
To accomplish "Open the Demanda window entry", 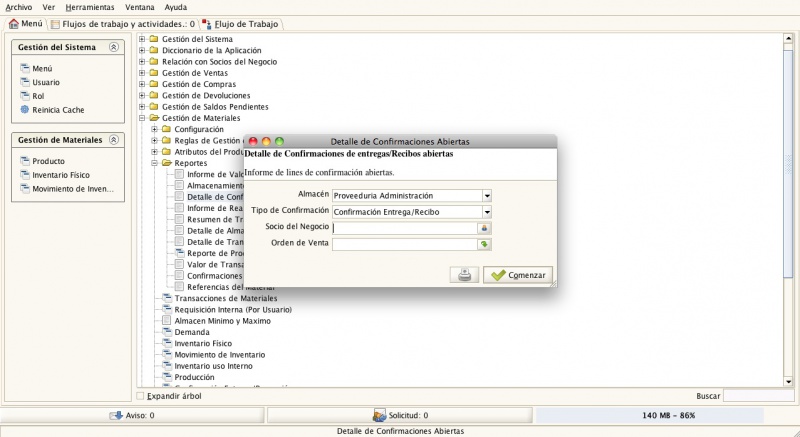I will coord(191,332).
